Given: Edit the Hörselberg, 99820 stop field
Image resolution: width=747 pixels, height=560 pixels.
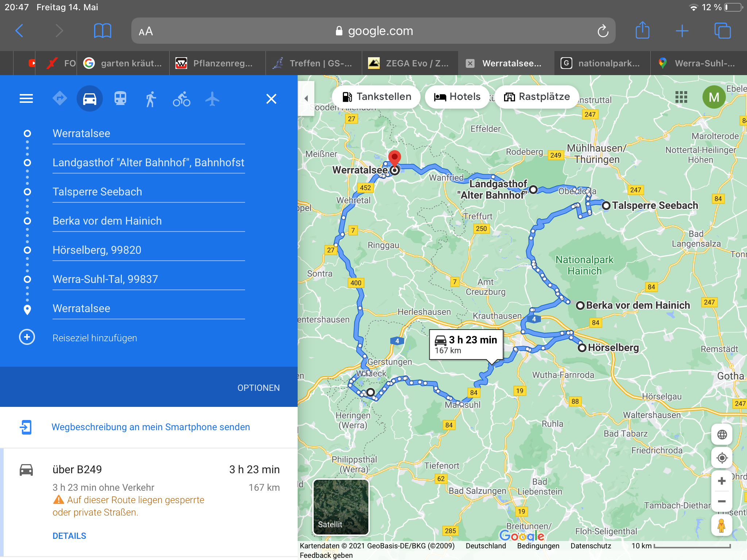Looking at the screenshot, I should point(149,250).
